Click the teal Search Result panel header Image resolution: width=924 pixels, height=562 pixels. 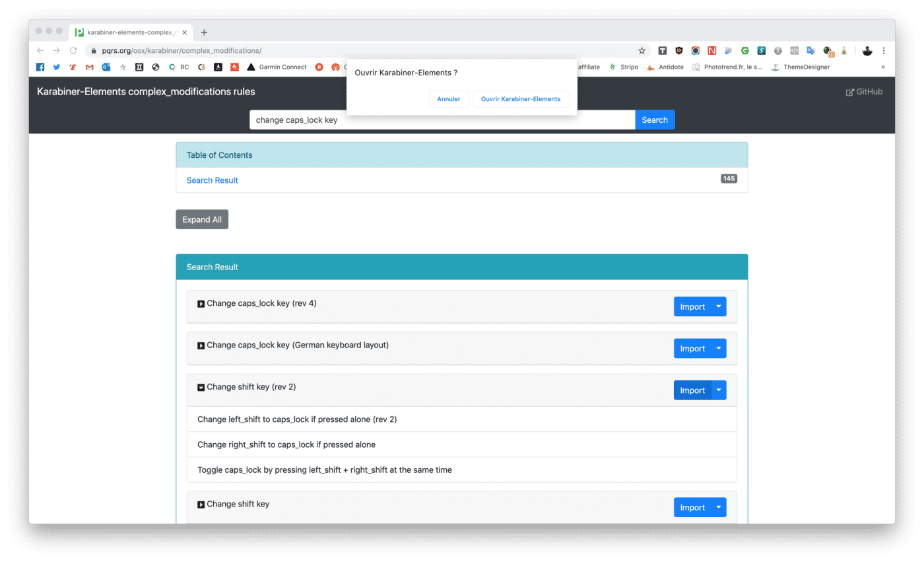click(462, 267)
